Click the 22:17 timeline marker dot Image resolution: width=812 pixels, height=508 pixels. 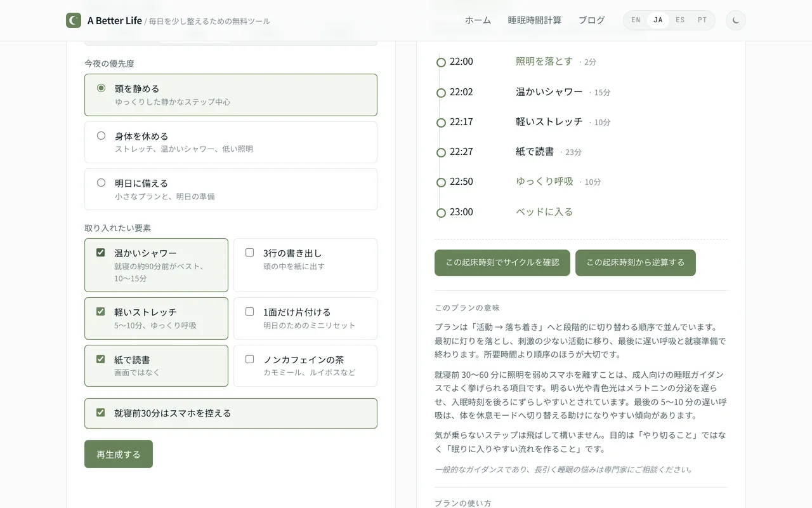click(x=441, y=123)
